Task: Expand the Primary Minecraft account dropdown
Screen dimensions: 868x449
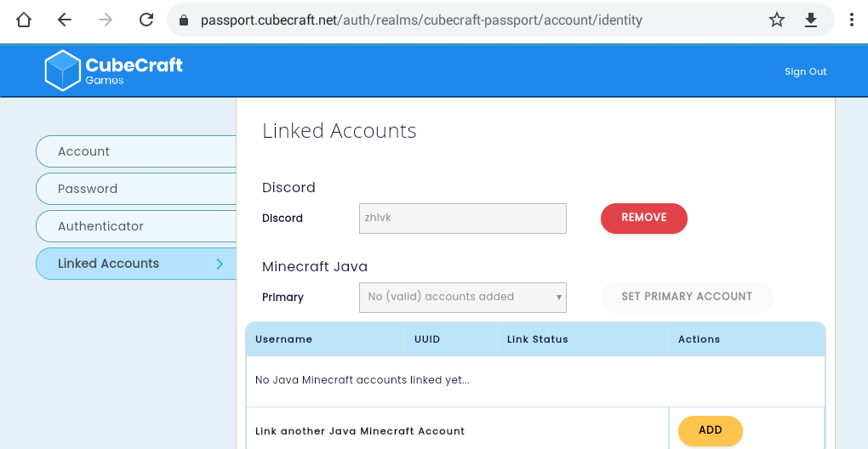Action: 463,298
